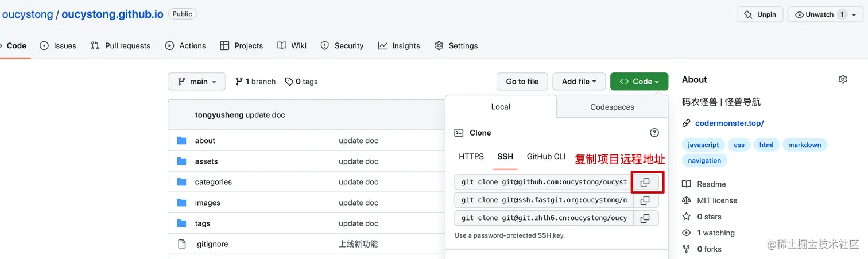View the 0 stars link
Image resolution: width=868 pixels, height=259 pixels.
[702, 217]
